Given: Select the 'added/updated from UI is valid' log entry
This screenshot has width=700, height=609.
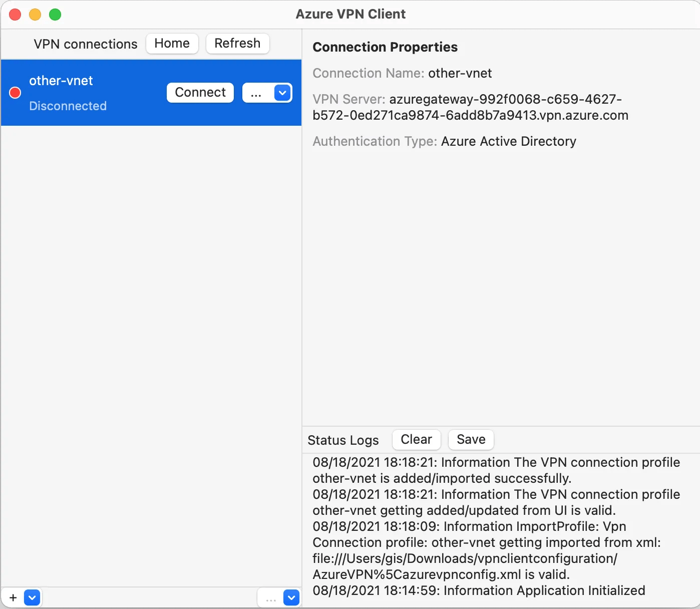Looking at the screenshot, I should click(496, 502).
